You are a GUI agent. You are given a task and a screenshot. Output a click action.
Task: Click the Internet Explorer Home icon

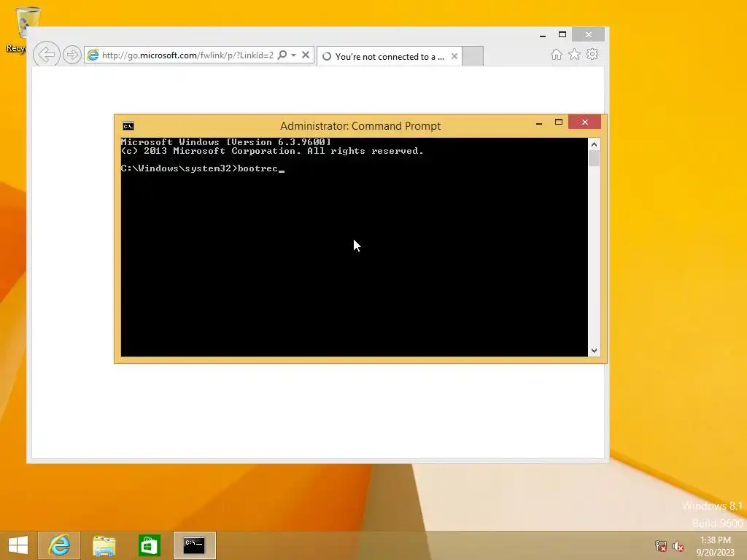[x=557, y=55]
